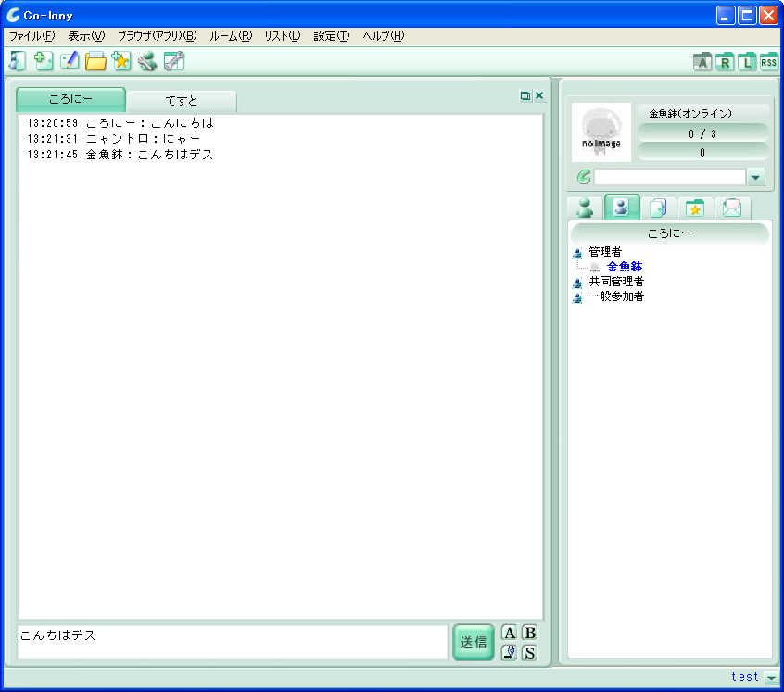Open the 設定(T) menu

click(332, 36)
